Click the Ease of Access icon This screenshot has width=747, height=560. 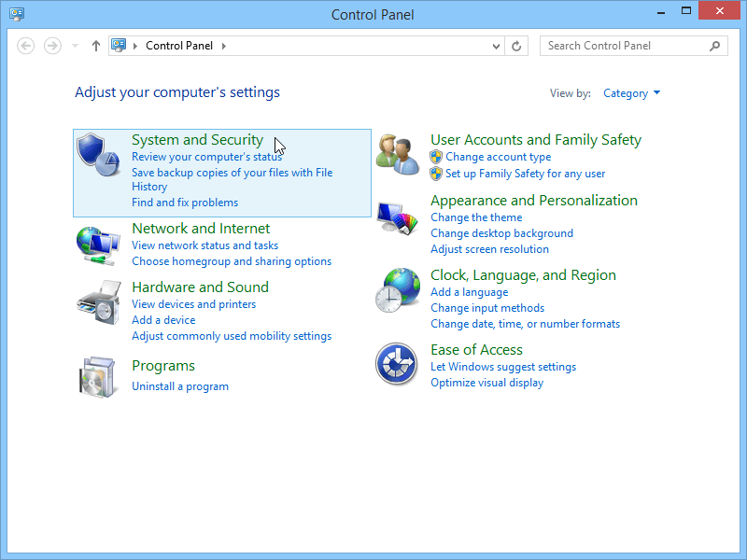[x=396, y=364]
